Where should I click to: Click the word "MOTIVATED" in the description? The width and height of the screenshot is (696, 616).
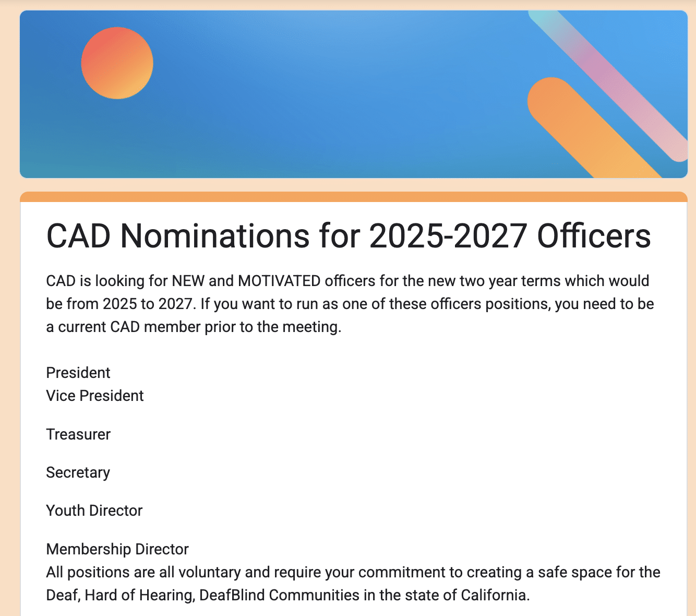[x=279, y=281]
